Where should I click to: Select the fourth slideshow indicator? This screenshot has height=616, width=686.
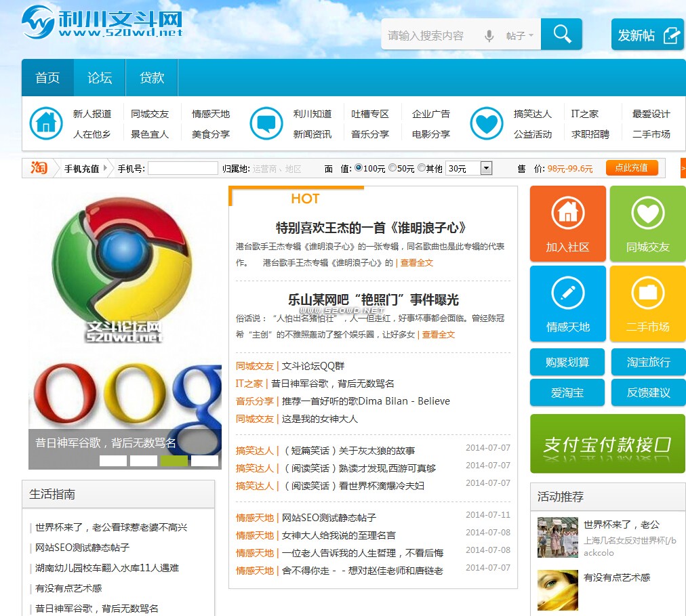point(205,460)
